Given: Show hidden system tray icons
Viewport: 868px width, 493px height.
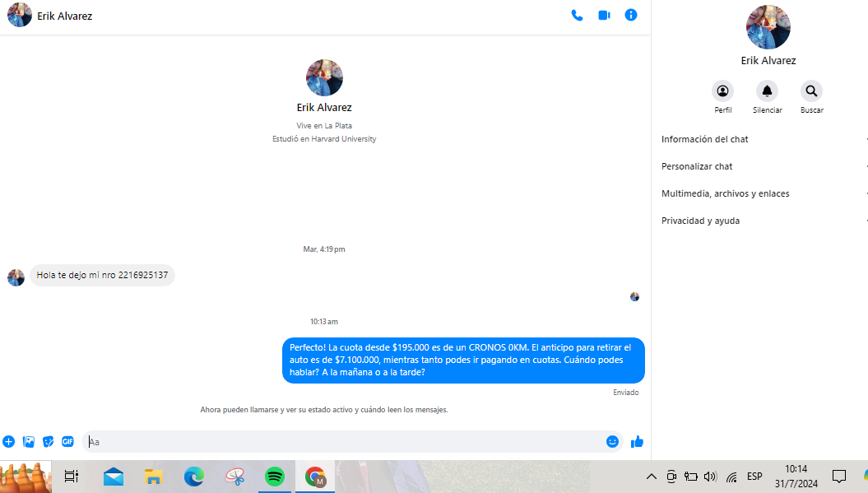Looking at the screenshot, I should [651, 477].
